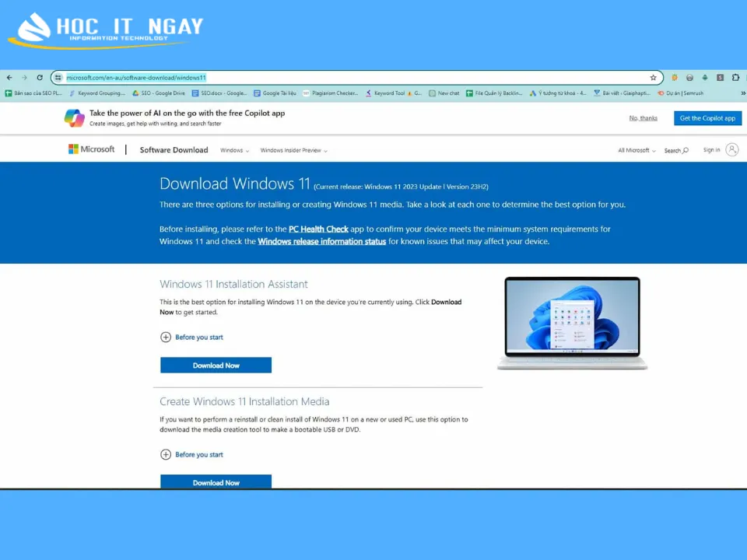The height and width of the screenshot is (560, 747).
Task: Open the dark square S extension icon
Action: click(720, 78)
